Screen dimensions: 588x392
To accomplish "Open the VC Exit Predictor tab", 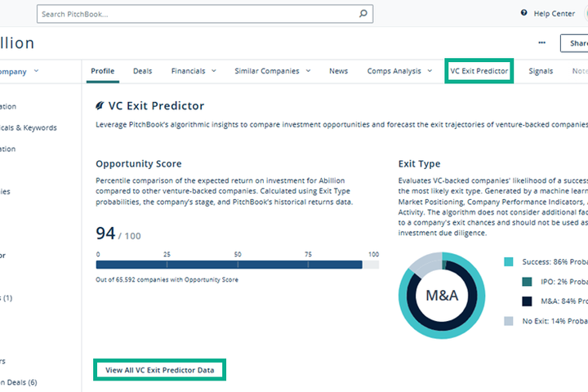I will click(479, 71).
